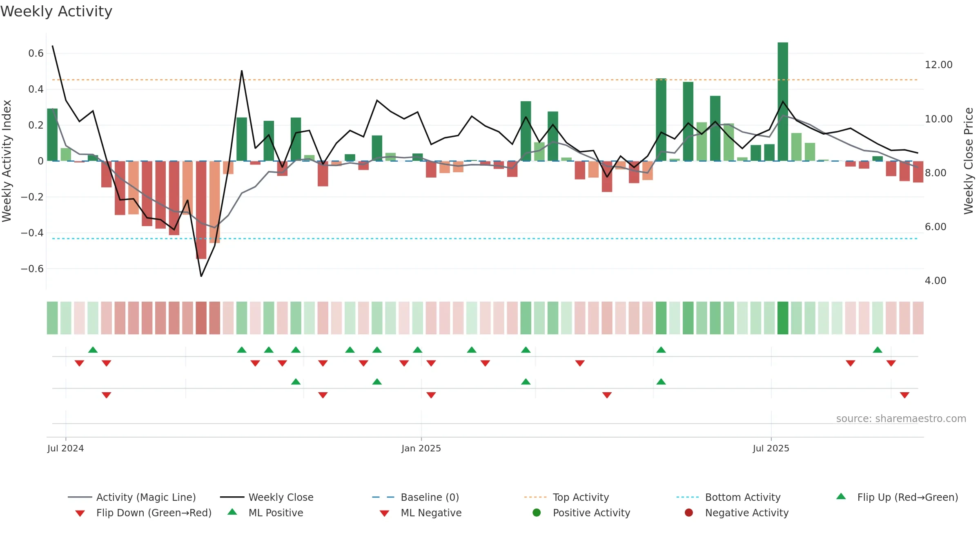Click the tallest green activity bar
Viewport: 980px width, 551px height.
(783, 102)
